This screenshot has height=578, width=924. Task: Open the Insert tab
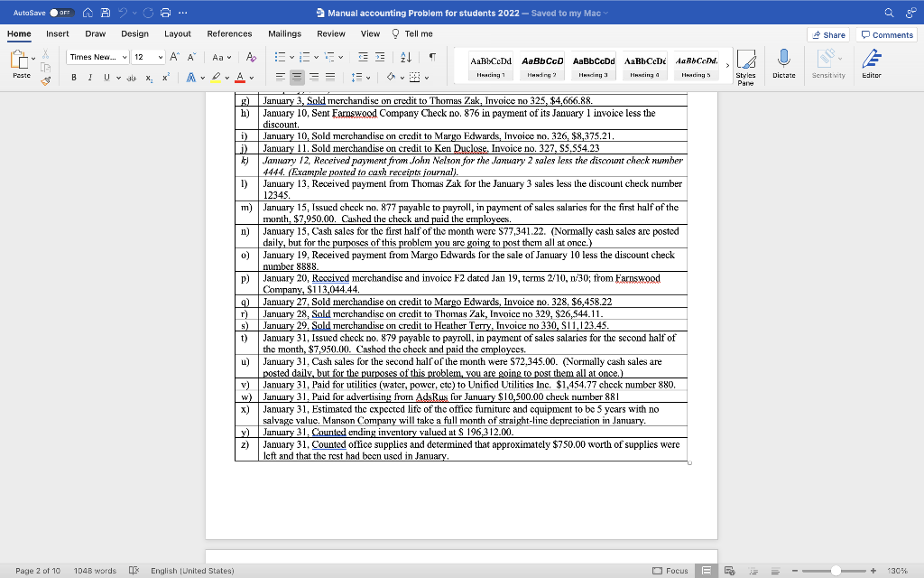coord(58,33)
